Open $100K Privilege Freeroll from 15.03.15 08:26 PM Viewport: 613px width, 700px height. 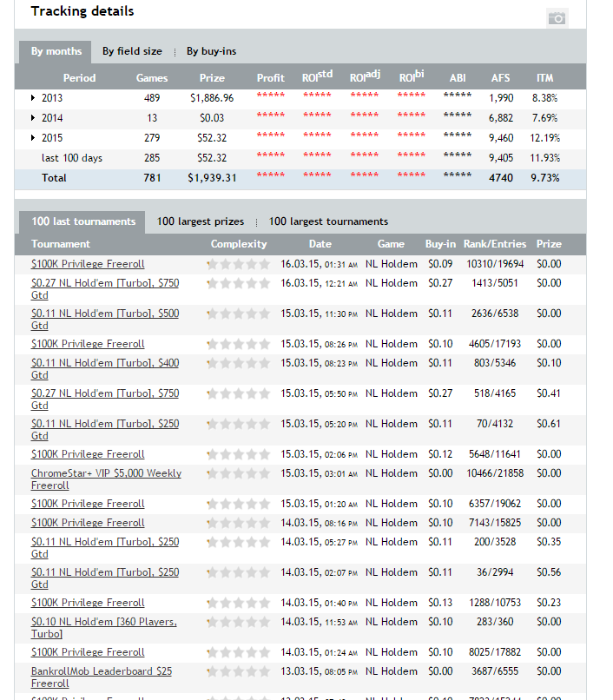pyautogui.click(x=88, y=344)
